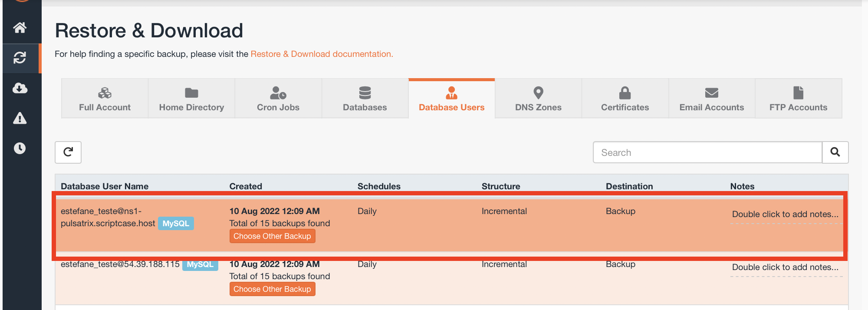868x310 pixels.
Task: Open the FTP Accounts tab
Action: point(799,99)
